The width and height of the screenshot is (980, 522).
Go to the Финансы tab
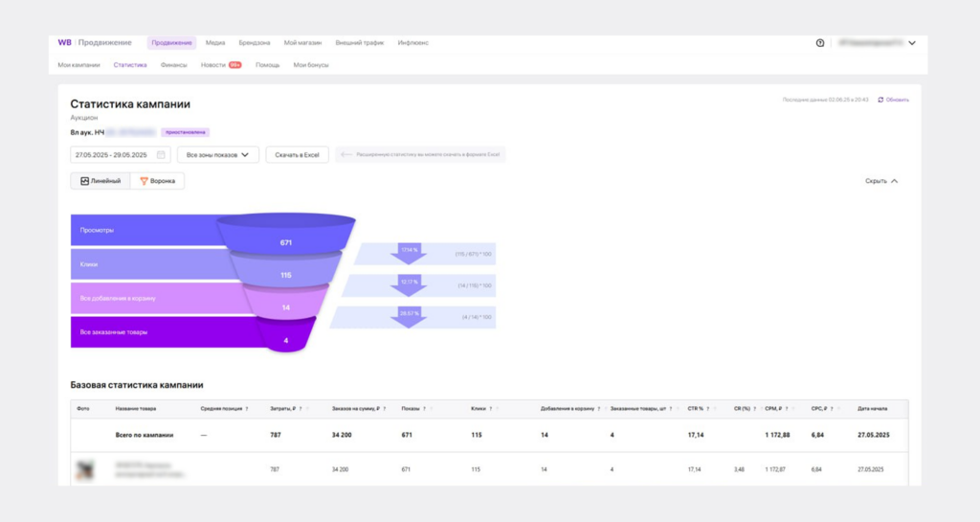[x=174, y=65]
